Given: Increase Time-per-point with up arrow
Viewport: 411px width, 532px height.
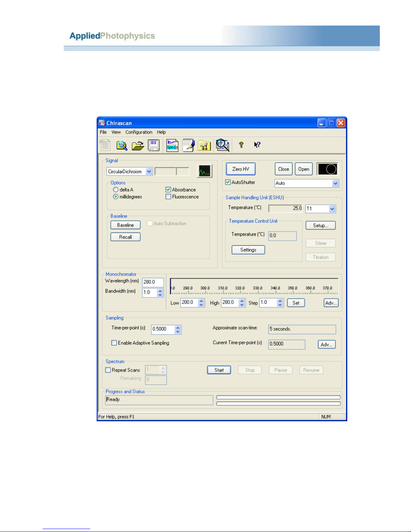Looking at the screenshot, I should (x=178, y=328).
